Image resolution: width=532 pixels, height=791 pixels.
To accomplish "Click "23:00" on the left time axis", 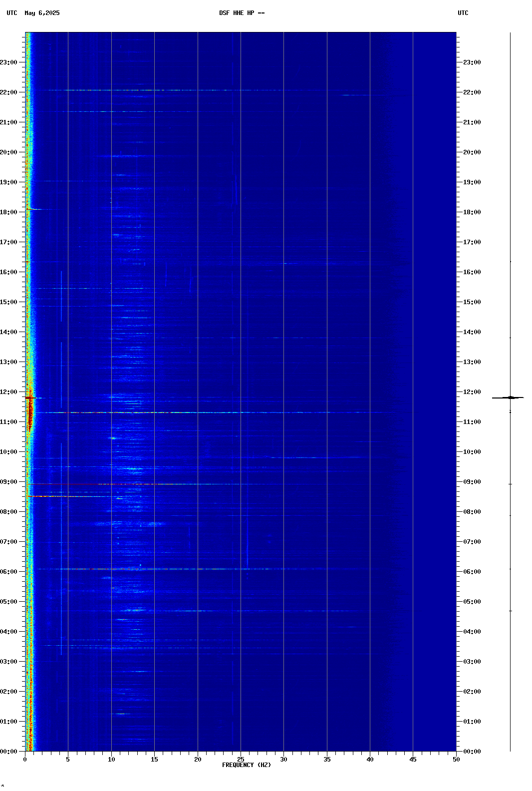I will pyautogui.click(x=8, y=62).
